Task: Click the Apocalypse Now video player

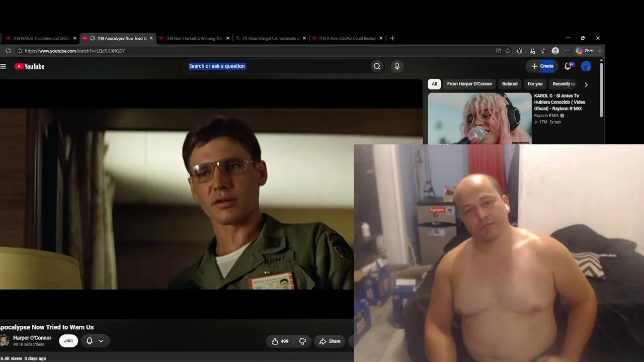Action: coord(211,199)
